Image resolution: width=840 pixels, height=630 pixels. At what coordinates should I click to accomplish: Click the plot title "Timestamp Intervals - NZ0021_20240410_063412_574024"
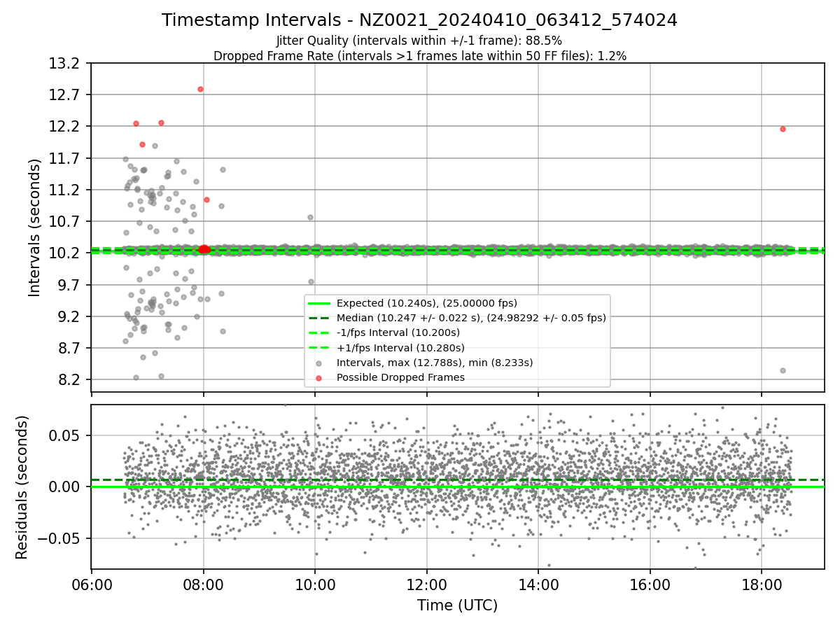(419, 20)
